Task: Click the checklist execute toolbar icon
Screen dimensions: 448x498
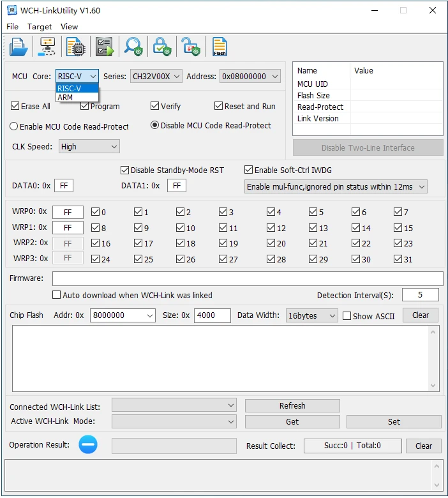Action: tap(104, 47)
